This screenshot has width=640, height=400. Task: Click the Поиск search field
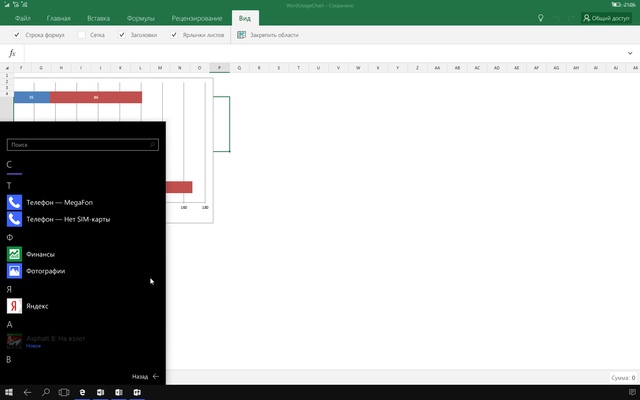[83, 144]
